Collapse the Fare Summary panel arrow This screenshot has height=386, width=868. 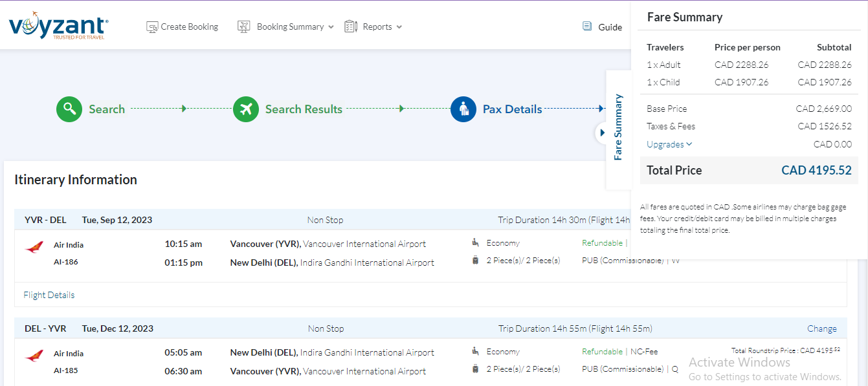(x=602, y=133)
